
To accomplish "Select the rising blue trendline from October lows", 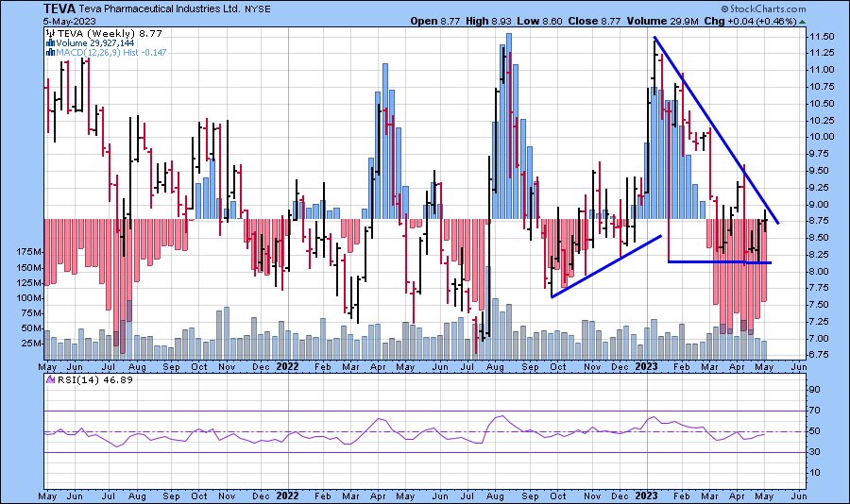I will (x=606, y=266).
